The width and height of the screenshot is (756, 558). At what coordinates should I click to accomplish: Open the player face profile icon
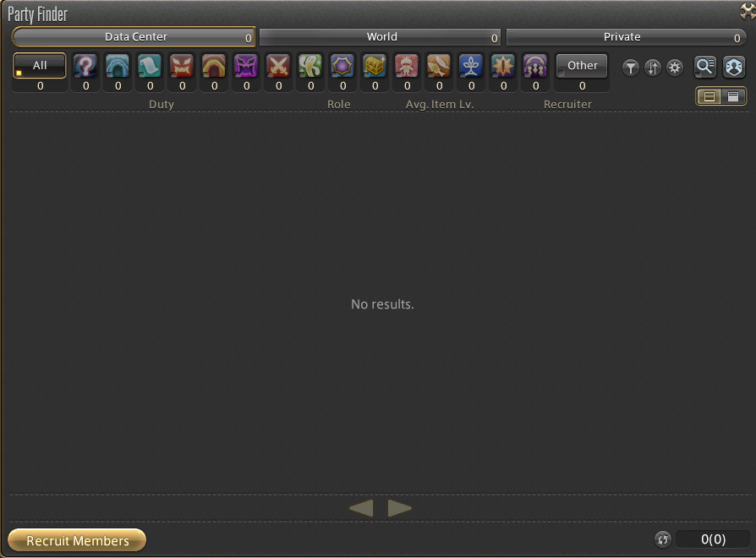coord(734,67)
